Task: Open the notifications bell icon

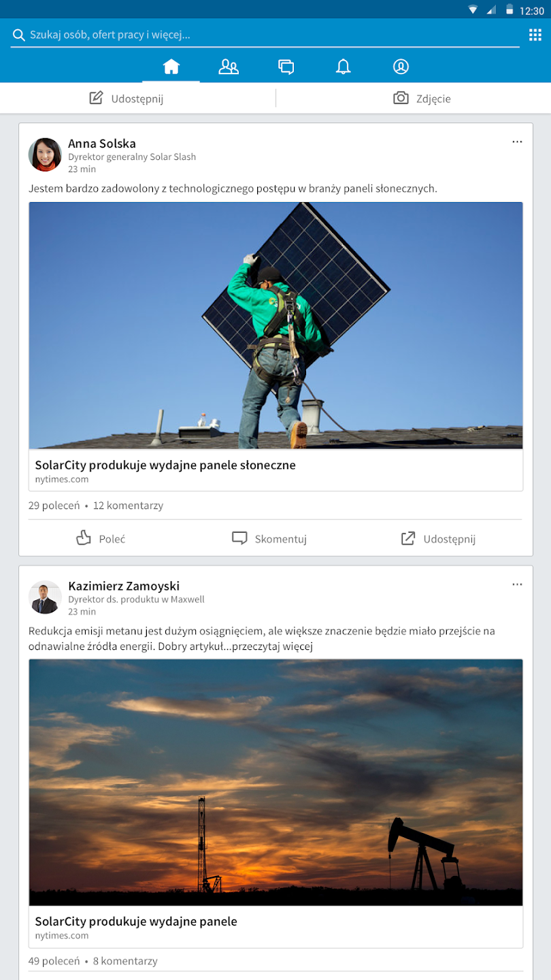Action: pyautogui.click(x=344, y=67)
